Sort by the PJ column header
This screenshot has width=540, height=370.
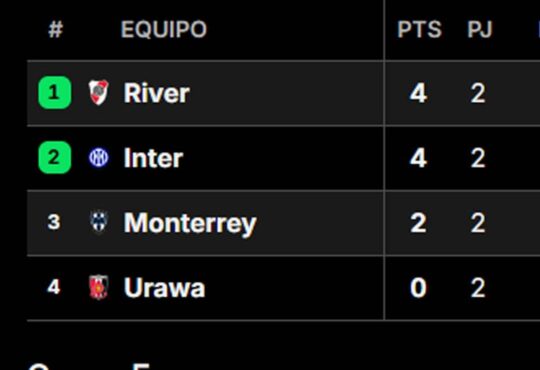click(480, 29)
